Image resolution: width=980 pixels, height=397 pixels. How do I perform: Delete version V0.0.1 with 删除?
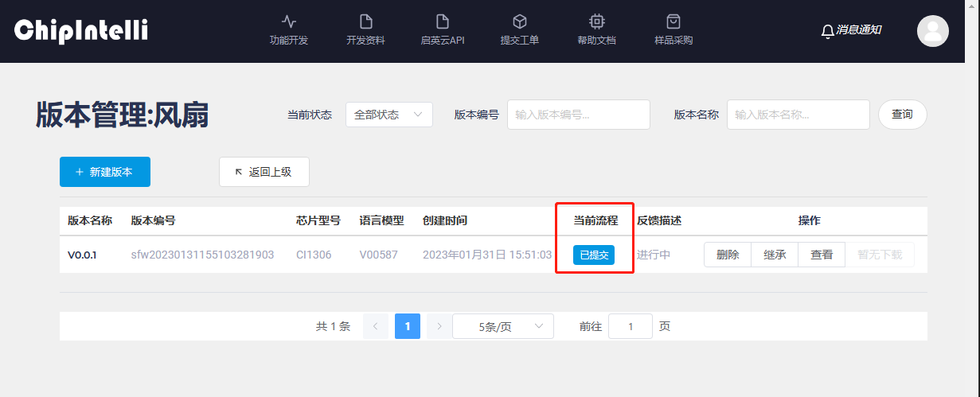point(728,255)
